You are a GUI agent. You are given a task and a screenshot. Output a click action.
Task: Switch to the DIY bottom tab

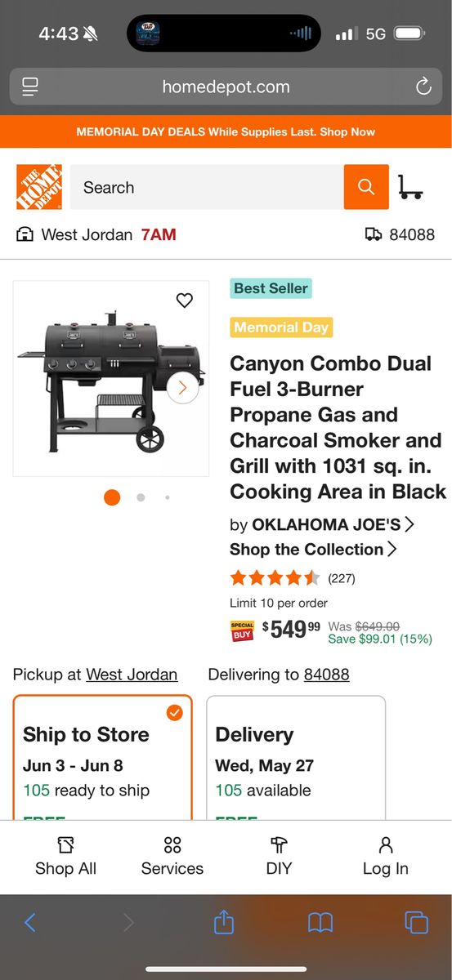click(279, 856)
